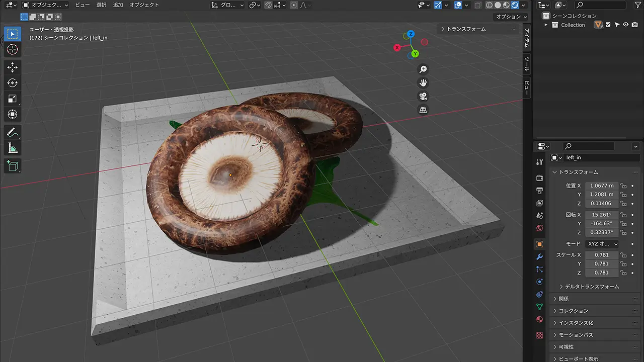Toggle proportional editing in header
The width and height of the screenshot is (644, 362).
[294, 5]
